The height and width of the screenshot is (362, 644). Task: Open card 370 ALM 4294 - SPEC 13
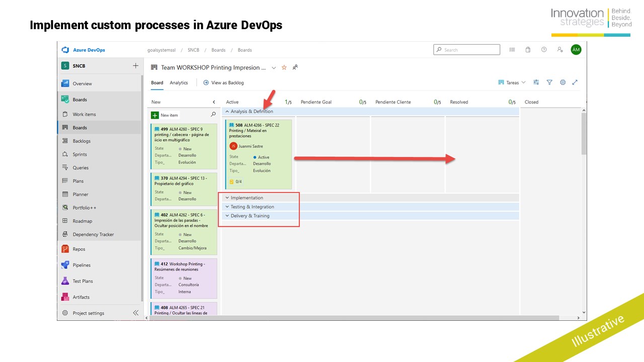click(x=184, y=189)
